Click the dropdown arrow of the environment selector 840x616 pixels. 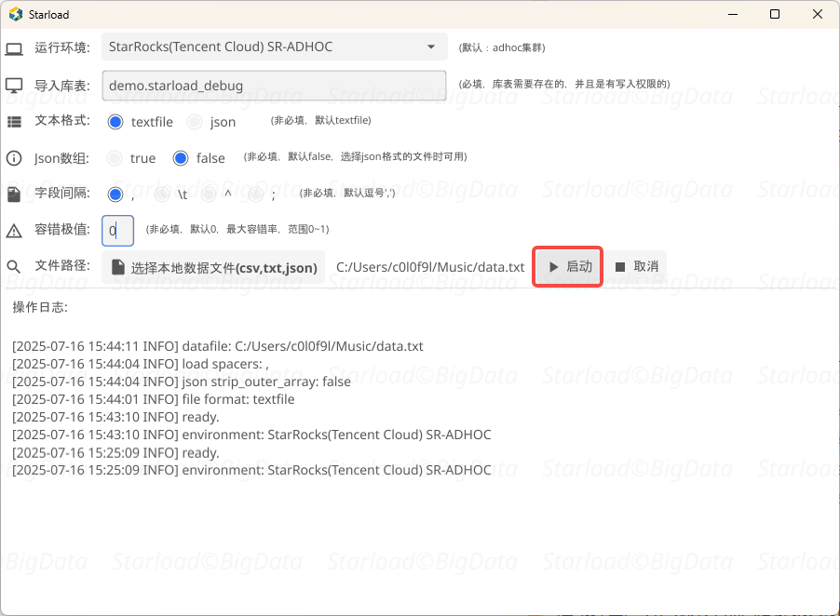[431, 47]
